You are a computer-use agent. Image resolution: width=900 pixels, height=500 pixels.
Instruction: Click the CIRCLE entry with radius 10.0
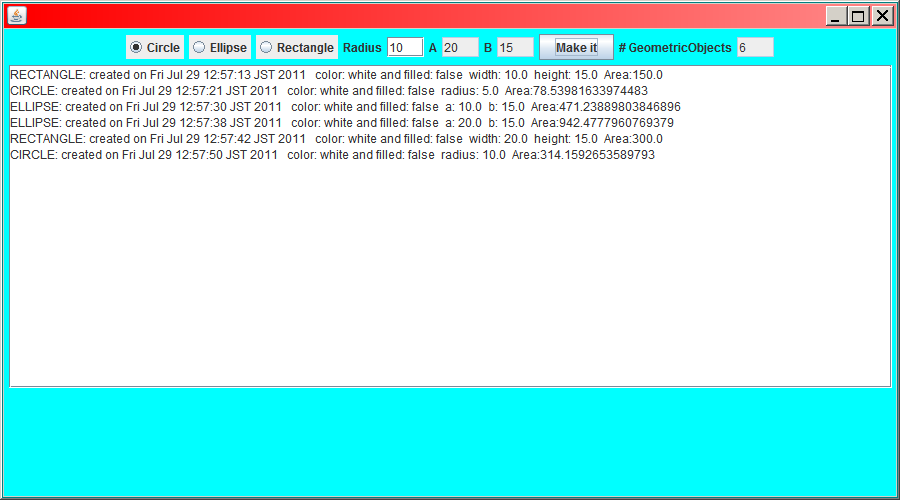pyautogui.click(x=332, y=155)
